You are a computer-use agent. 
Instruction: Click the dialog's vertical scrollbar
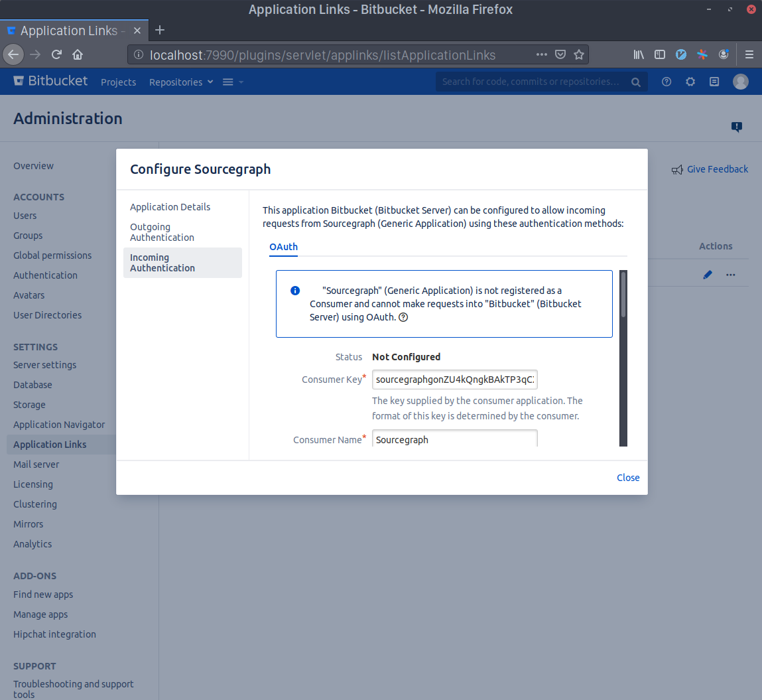point(623,358)
